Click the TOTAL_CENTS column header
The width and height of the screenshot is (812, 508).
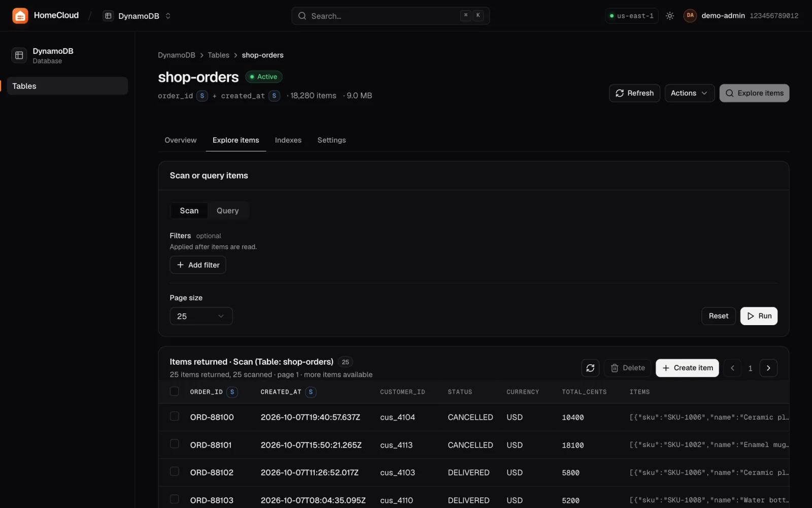pos(584,392)
